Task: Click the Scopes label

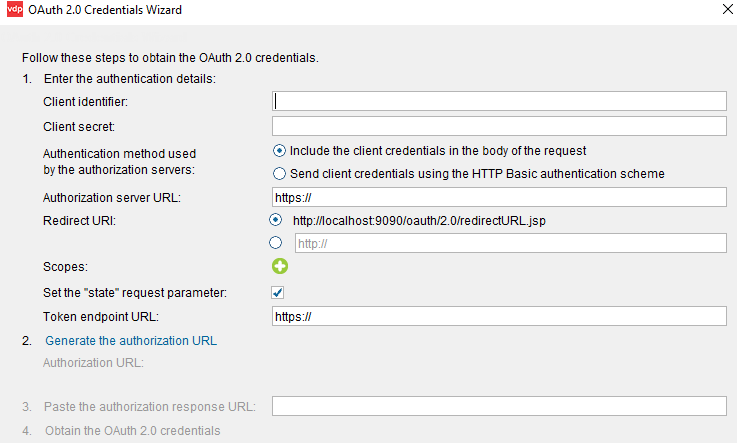Action: (65, 267)
